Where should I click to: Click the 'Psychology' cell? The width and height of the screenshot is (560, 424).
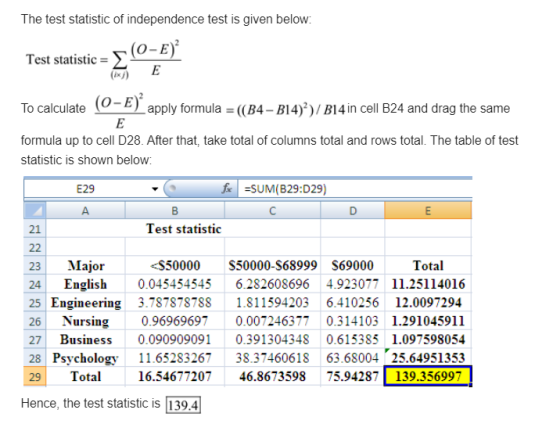point(86,358)
